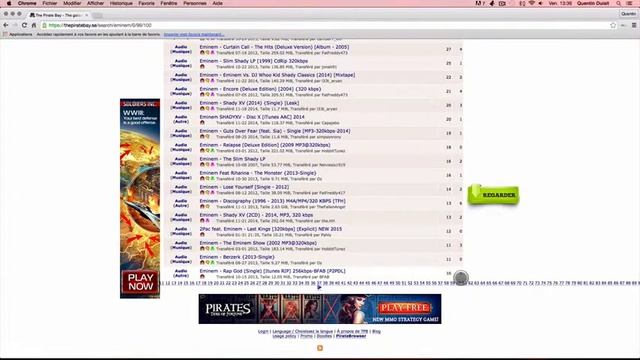Click the address bar URL field

pyautogui.click(x=327, y=25)
